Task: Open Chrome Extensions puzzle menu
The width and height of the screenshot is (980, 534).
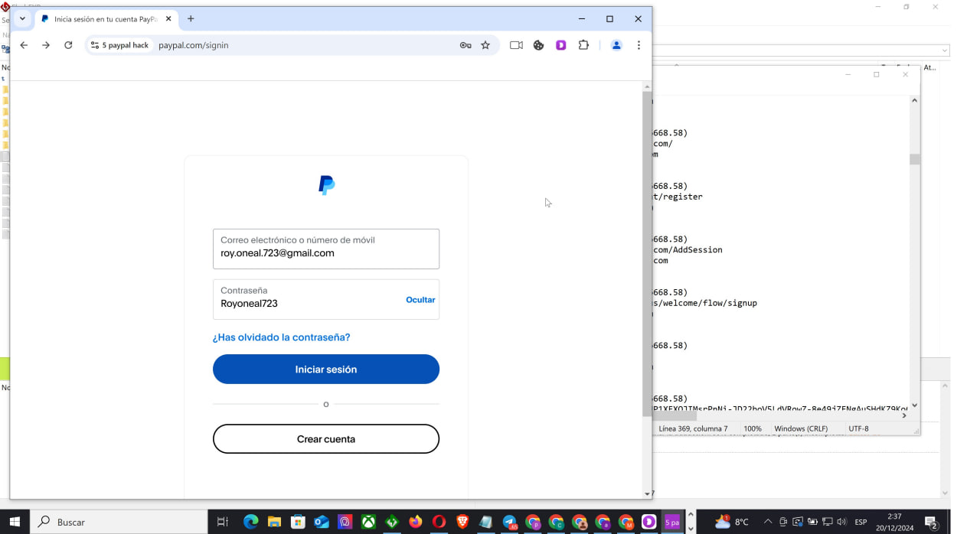Action: pos(583,45)
